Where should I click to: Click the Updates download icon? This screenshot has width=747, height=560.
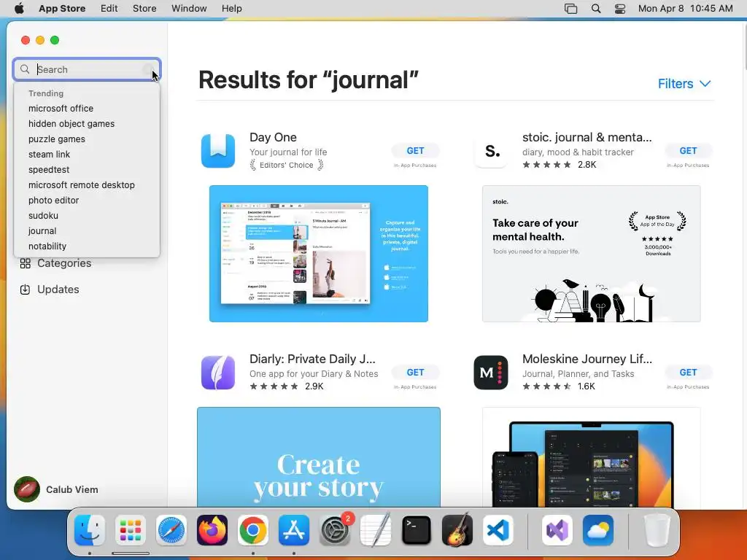click(x=26, y=289)
